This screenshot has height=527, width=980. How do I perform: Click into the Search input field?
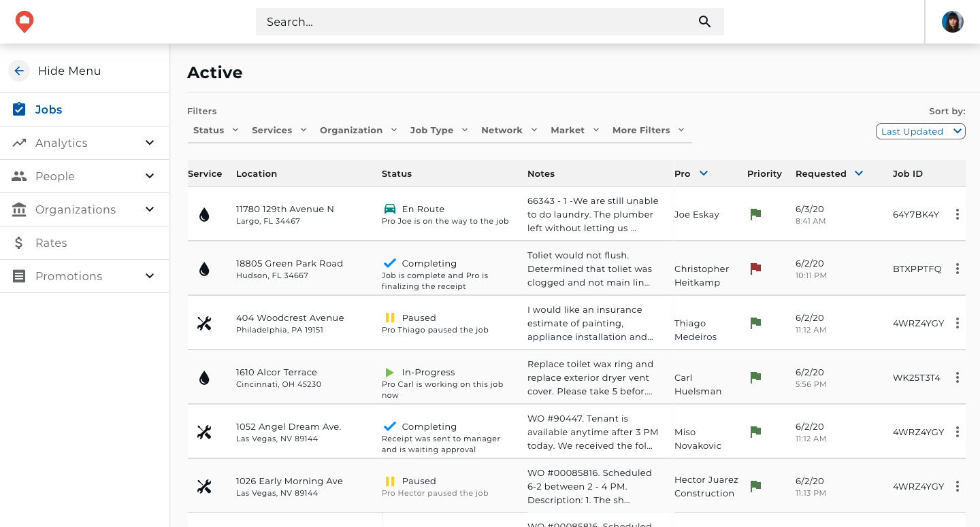(476, 22)
